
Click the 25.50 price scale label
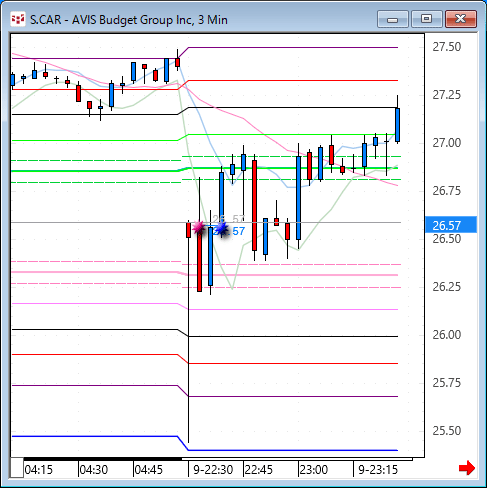(x=447, y=431)
